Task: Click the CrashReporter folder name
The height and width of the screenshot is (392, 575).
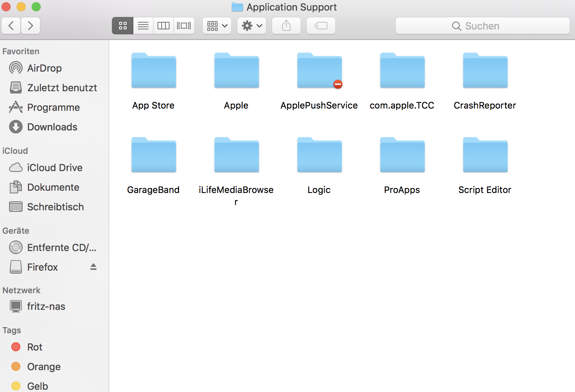Action: (485, 106)
